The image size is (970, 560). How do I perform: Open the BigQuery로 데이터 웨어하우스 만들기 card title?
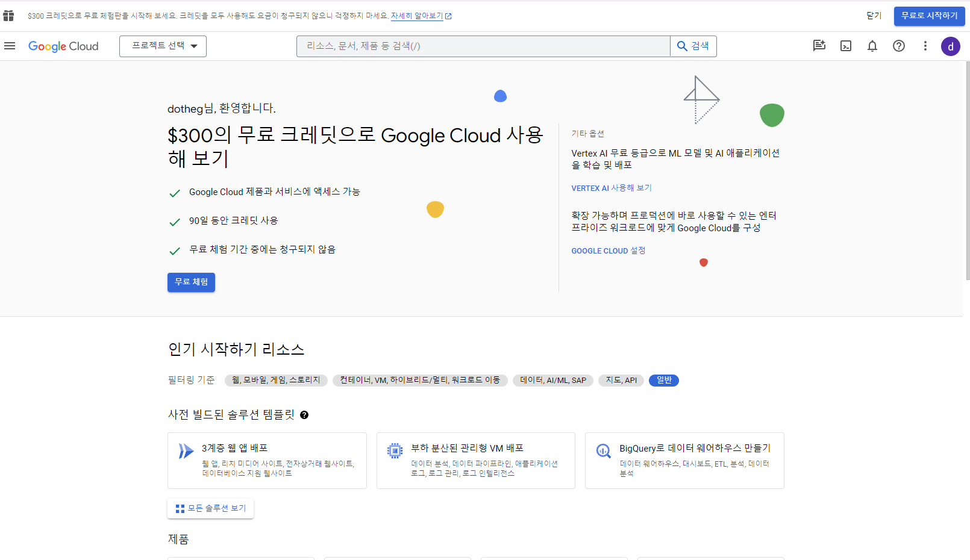695,449
